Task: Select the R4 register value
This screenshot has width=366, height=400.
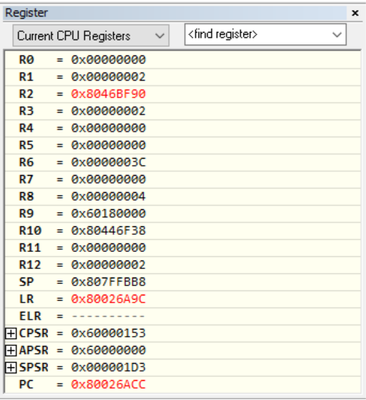Action: 108,128
